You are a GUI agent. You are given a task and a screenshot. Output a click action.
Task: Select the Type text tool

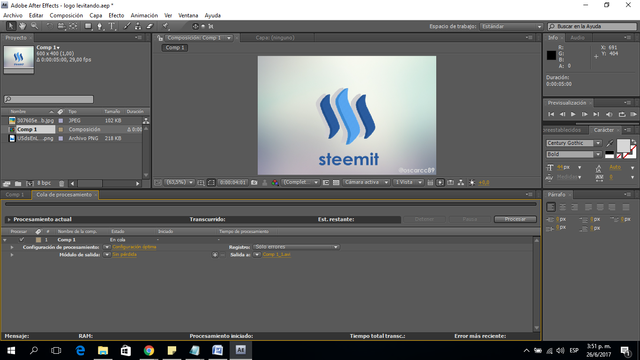point(111,26)
